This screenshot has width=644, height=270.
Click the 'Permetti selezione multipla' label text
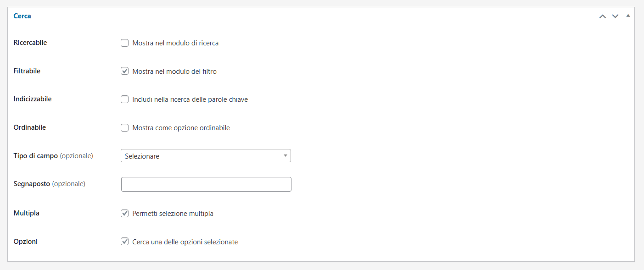[x=173, y=214]
